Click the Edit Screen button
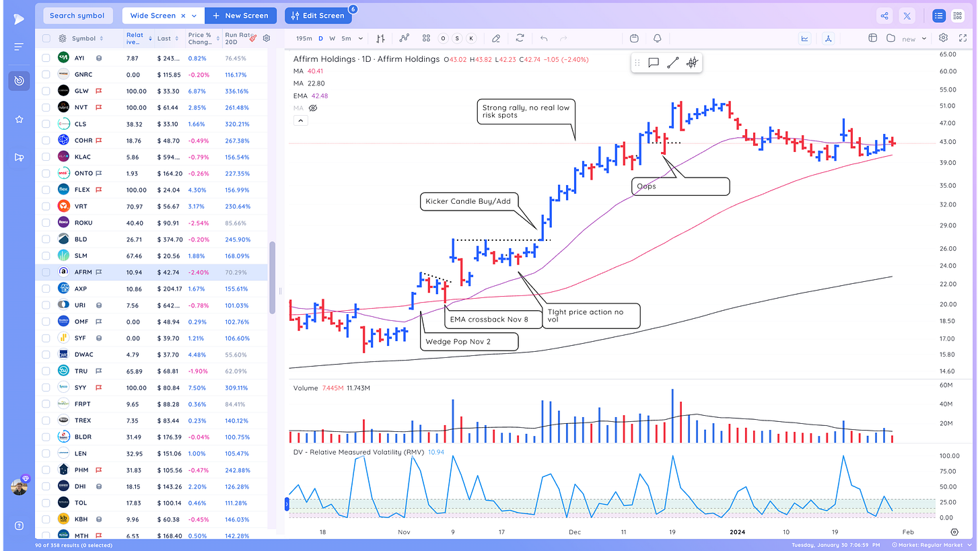 [318, 15]
